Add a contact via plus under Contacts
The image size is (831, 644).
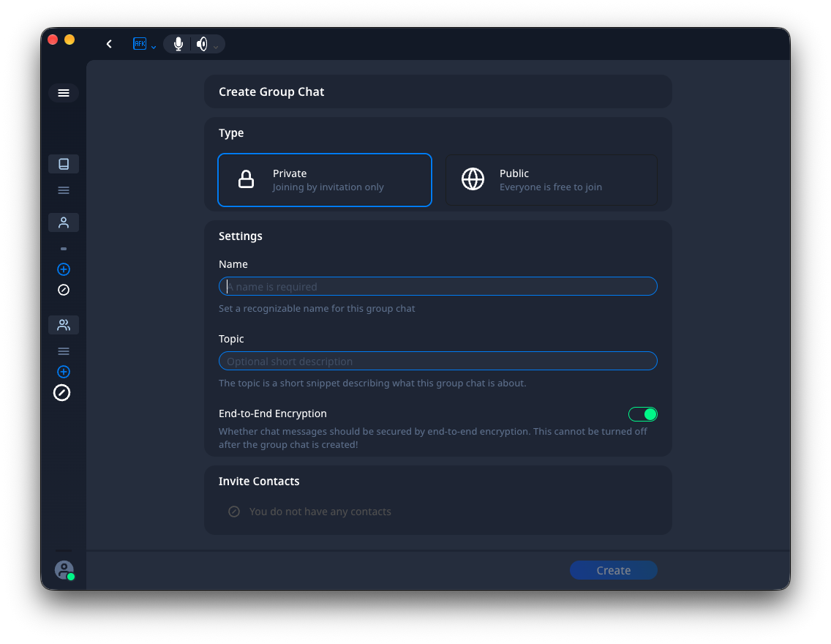coord(64,269)
